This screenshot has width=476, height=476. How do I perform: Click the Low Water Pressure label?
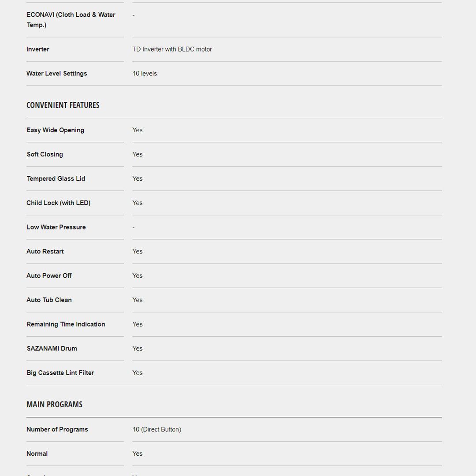click(56, 227)
